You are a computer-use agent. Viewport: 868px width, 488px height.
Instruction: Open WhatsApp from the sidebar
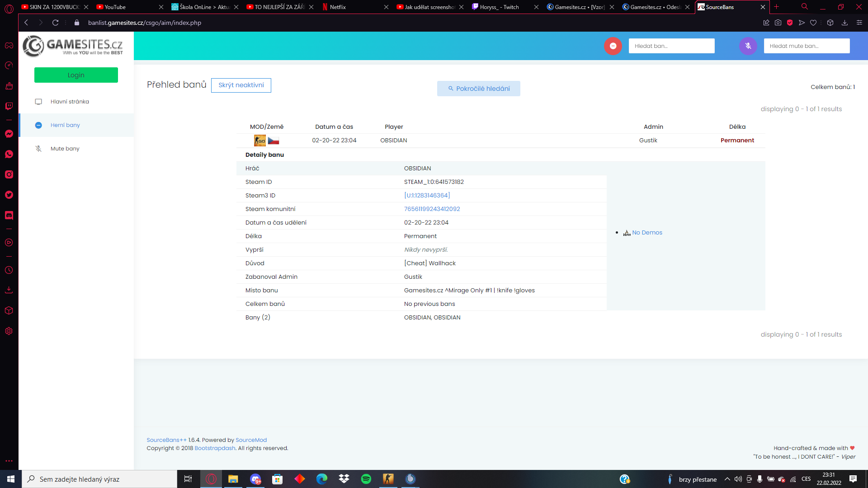tap(9, 154)
